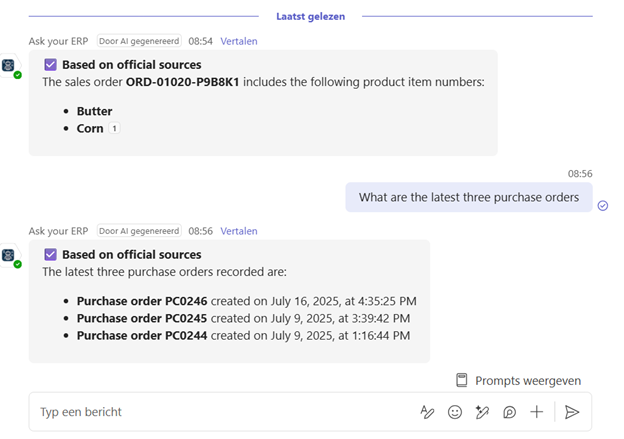624x439 pixels.
Task: Click Door AI gegenereerd label on first reply
Action: (139, 41)
